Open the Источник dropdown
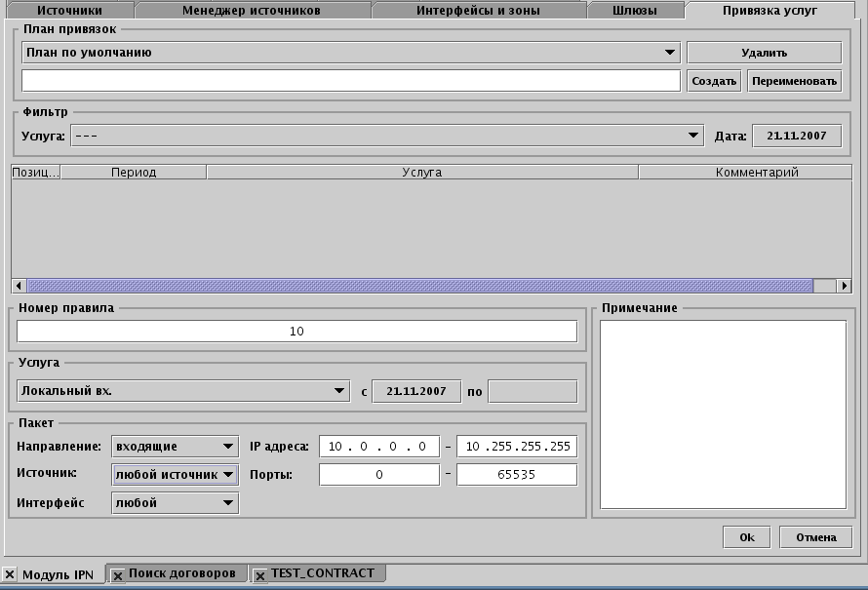Screen dimensions: 868x590 [x=228, y=475]
